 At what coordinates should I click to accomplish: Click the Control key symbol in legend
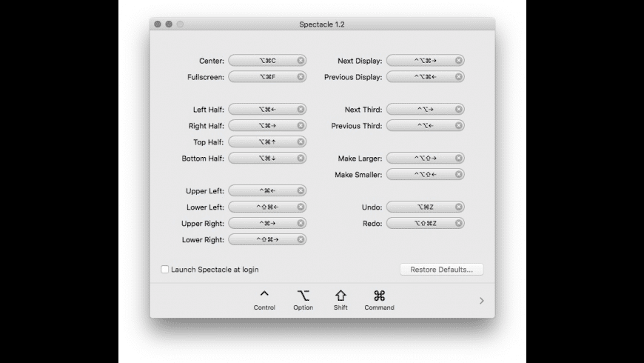pyautogui.click(x=264, y=294)
